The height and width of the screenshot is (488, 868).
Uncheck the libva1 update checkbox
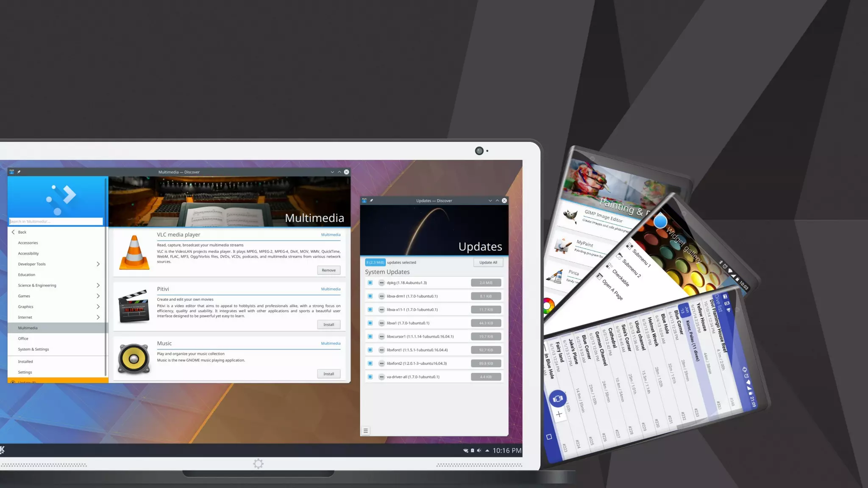coord(370,323)
